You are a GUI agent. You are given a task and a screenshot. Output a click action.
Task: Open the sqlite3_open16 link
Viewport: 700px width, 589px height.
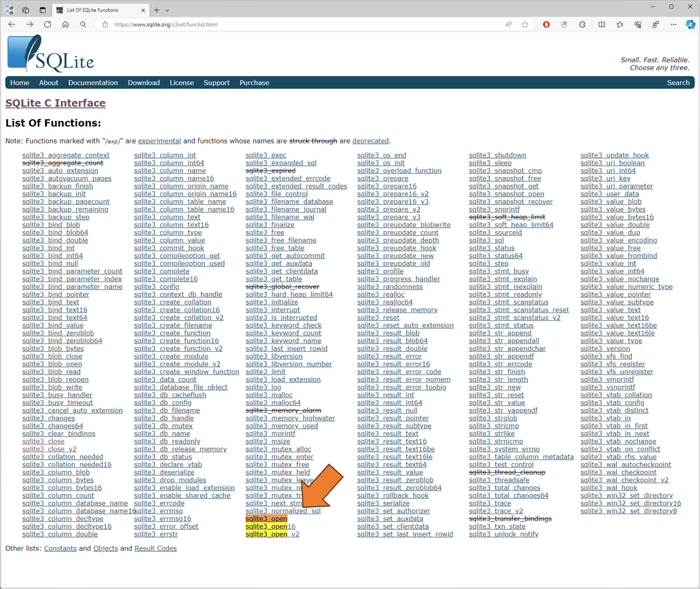pyautogui.click(x=270, y=527)
